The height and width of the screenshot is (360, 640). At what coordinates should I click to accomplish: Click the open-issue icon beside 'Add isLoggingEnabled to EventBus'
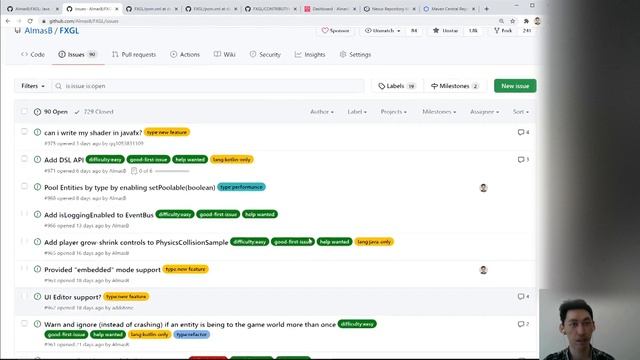(x=38, y=214)
